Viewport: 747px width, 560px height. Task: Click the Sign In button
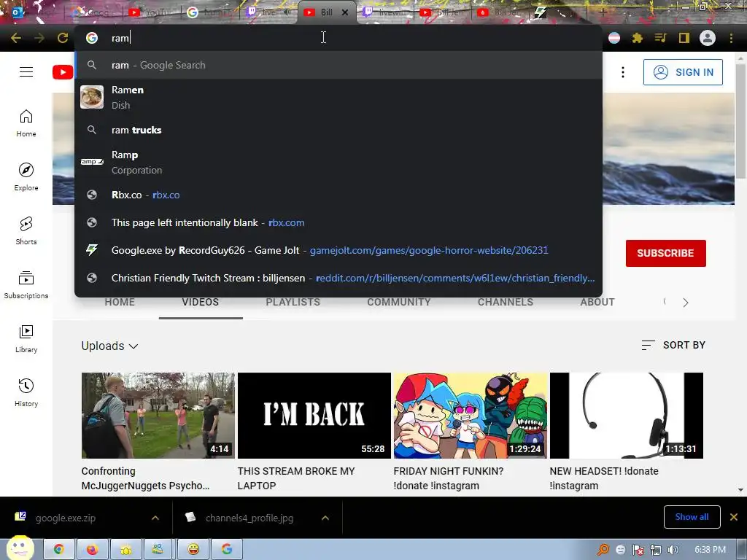pos(683,72)
